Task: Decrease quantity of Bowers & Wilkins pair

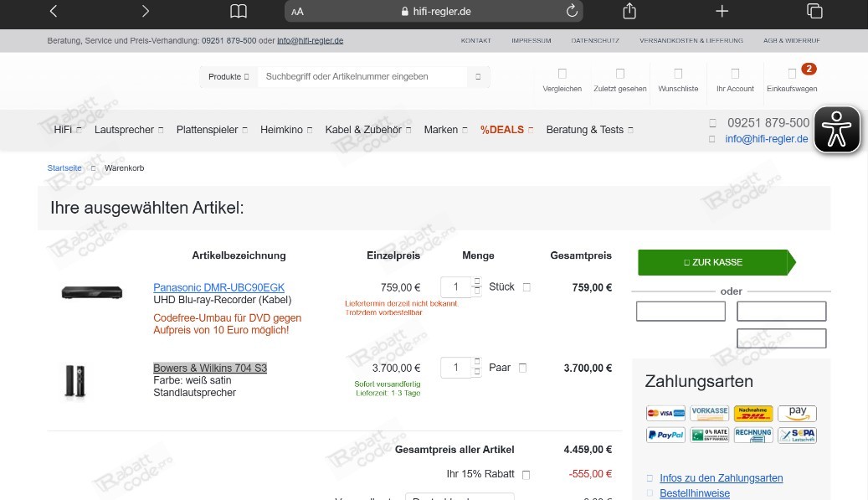Action: point(477,372)
